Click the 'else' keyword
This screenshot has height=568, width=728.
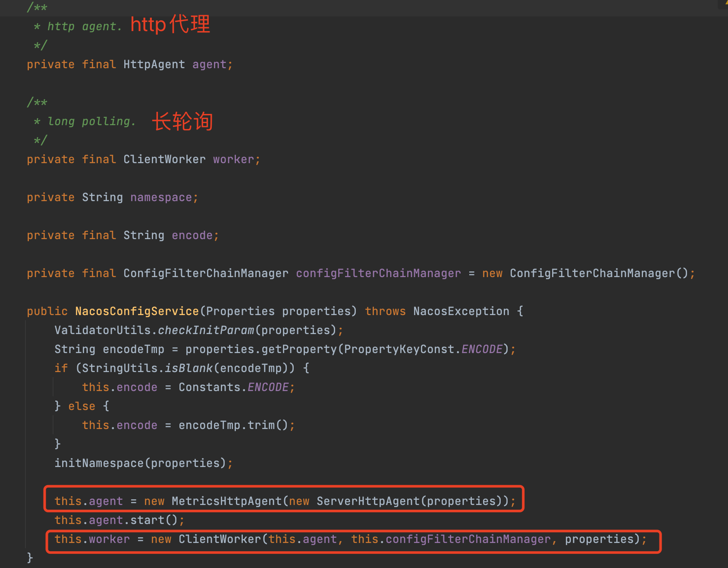[x=82, y=406]
